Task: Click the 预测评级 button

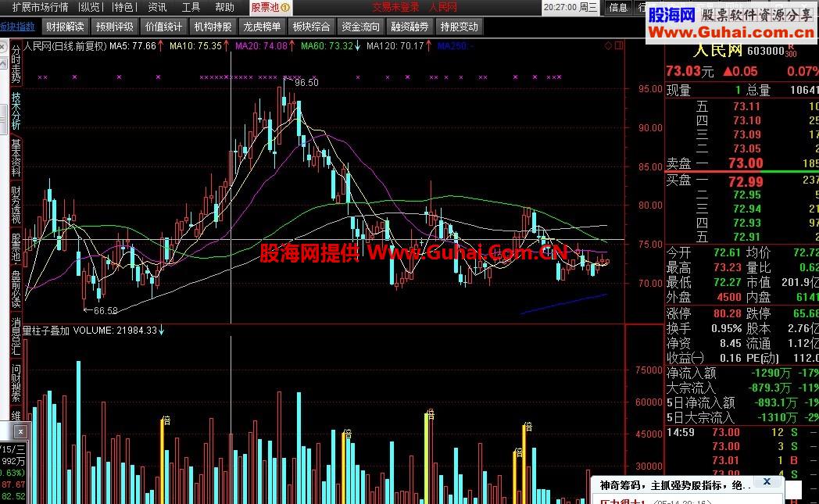Action: (114, 27)
